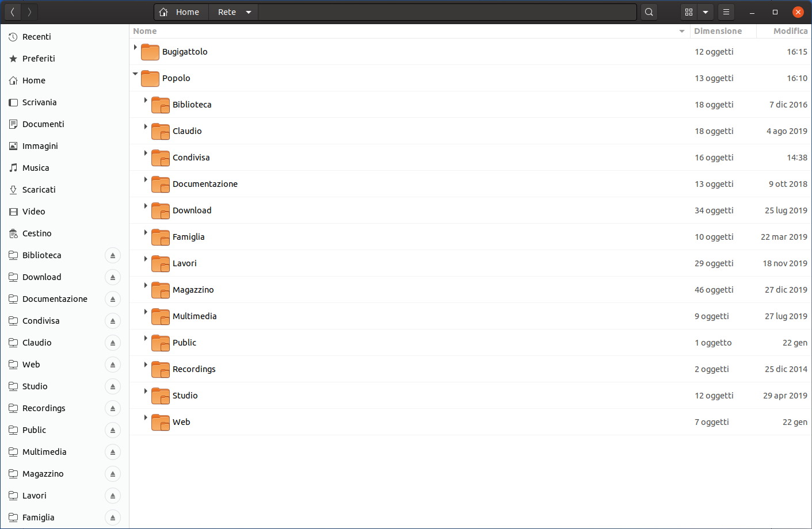Screen dimensions: 812x529
Task: Expand the Bugigattolo folder
Action: tap(135, 47)
